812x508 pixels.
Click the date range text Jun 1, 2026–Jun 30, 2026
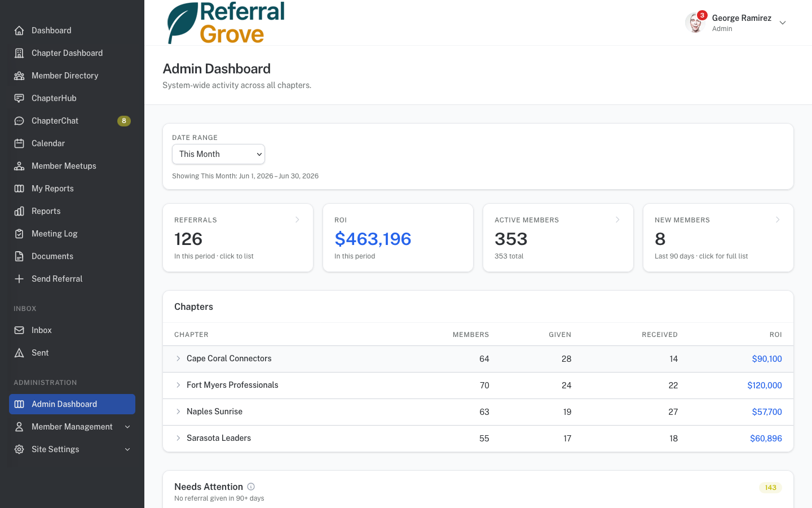pos(279,176)
